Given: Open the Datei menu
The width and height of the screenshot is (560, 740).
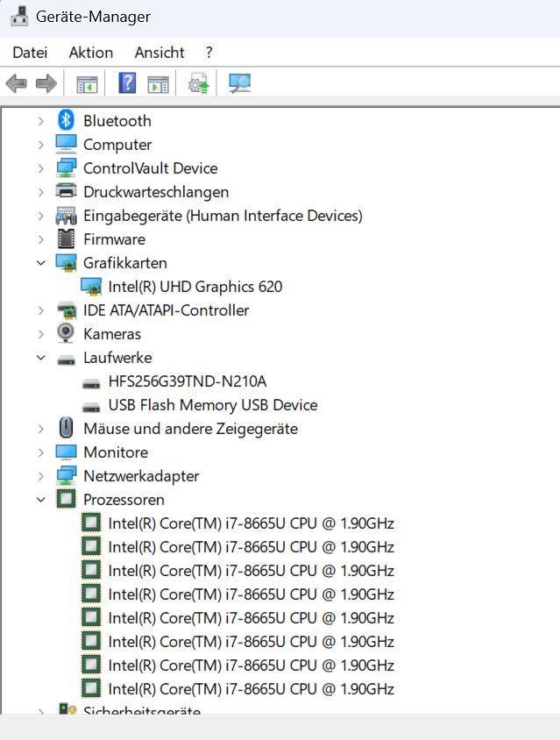Looking at the screenshot, I should 30,53.
